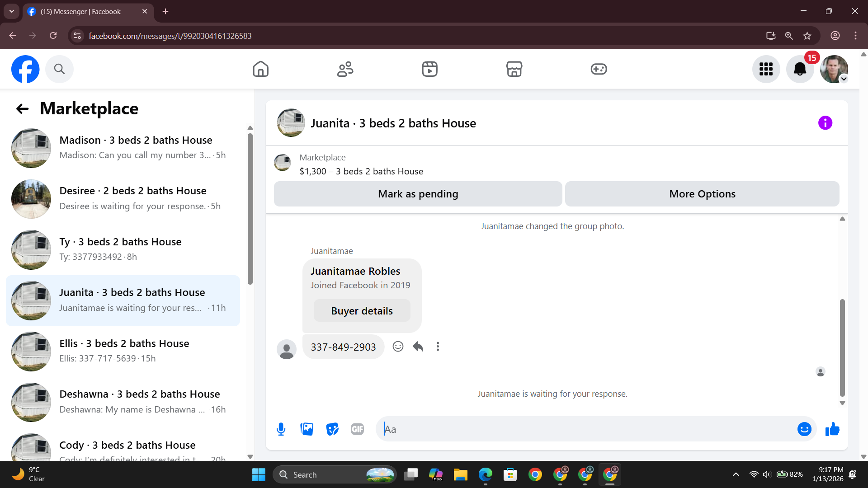
Task: Open the sticker picker icon
Action: [332, 429]
